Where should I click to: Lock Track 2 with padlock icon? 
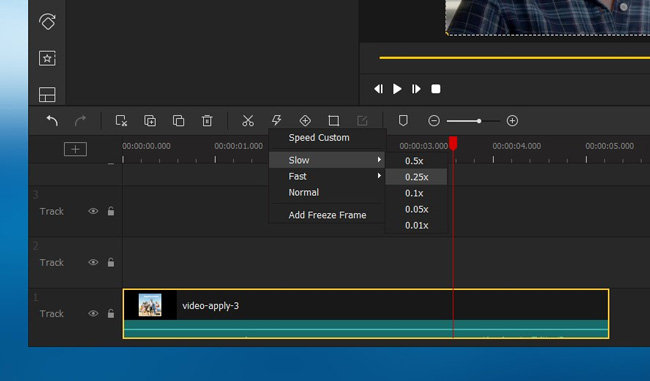111,262
